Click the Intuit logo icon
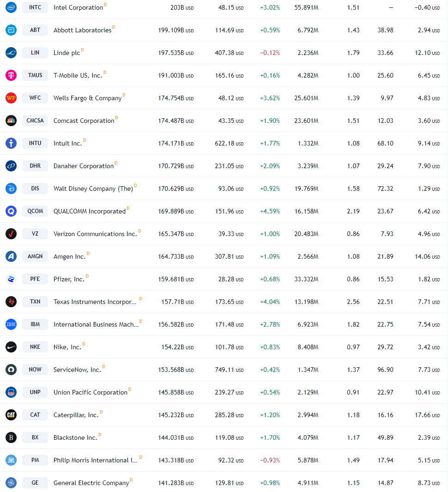 coord(11,143)
